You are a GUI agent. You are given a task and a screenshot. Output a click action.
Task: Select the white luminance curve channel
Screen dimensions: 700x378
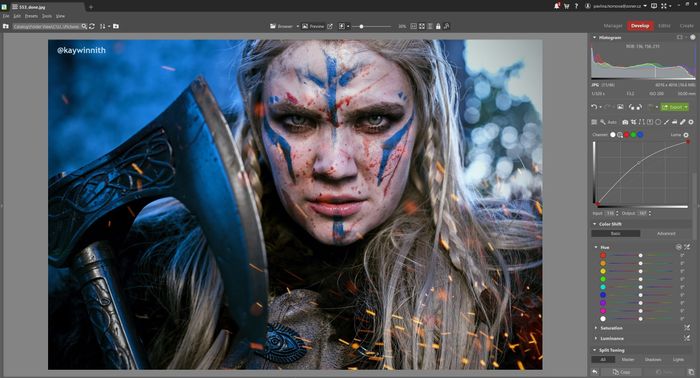(x=612, y=134)
